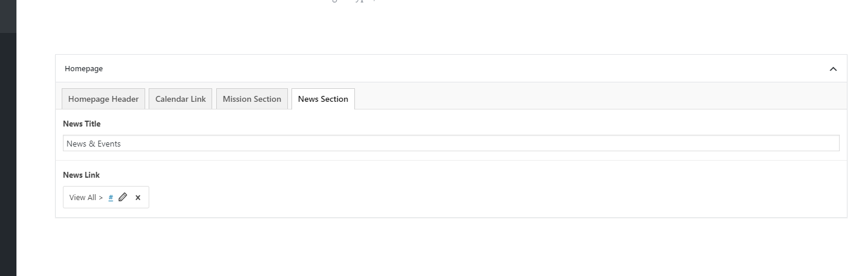Click the News Link field label
Screen dimensions: 868x276
click(x=81, y=175)
